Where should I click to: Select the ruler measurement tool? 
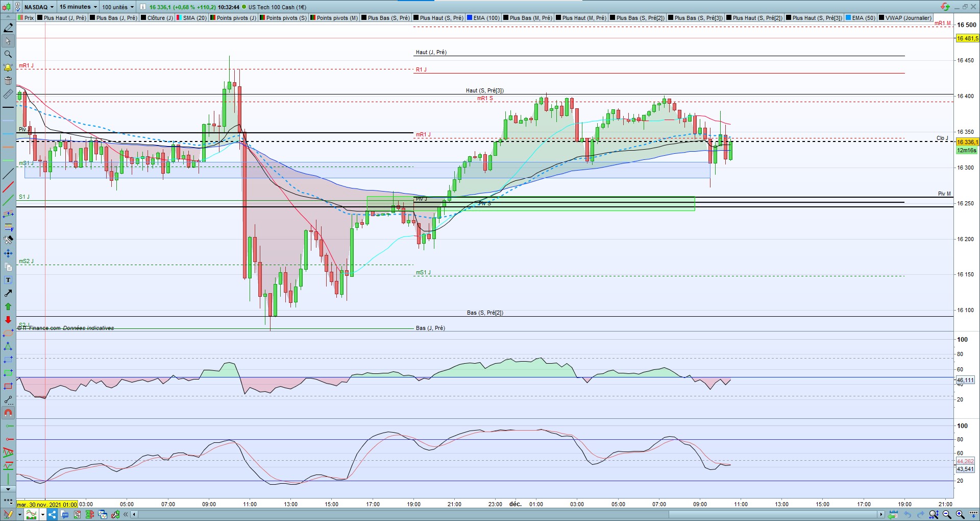pos(8,94)
